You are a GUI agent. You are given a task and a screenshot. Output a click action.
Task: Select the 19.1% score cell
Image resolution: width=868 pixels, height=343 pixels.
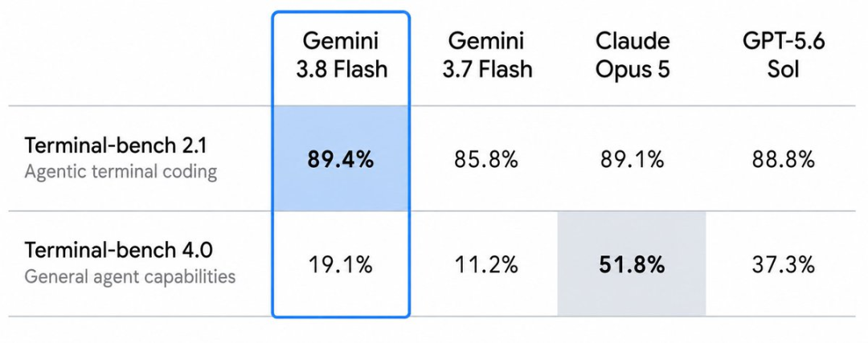(x=341, y=266)
